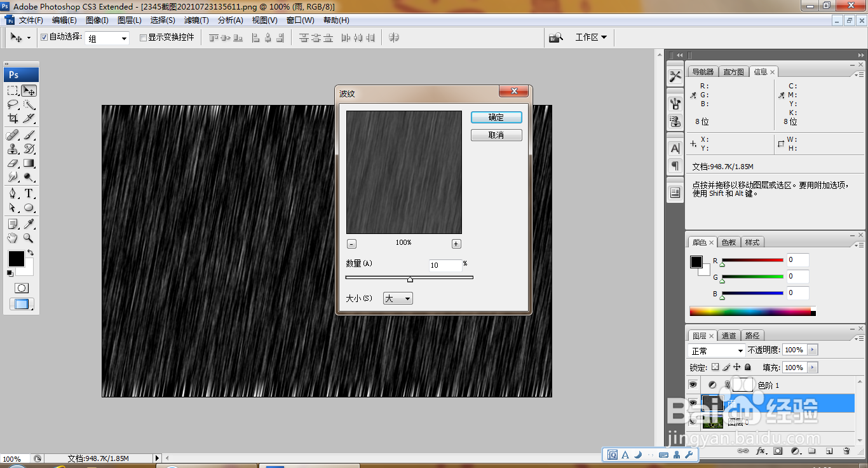
Task: Click 确定 button in 波纹 dialog
Action: tap(496, 118)
